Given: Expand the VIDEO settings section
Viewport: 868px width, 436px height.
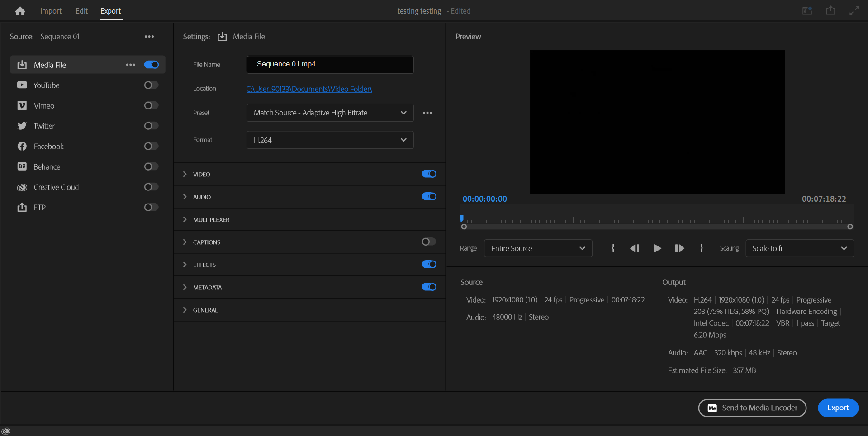Looking at the screenshot, I should (185, 174).
